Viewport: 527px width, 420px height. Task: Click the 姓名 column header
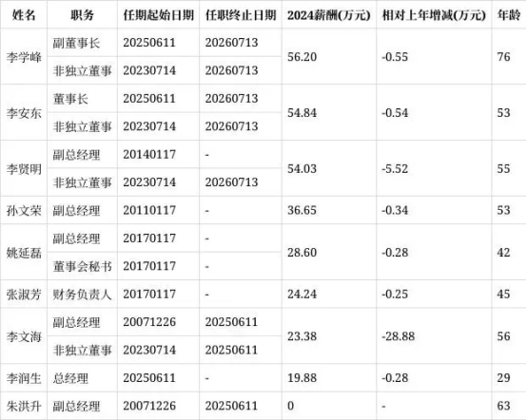(x=24, y=15)
